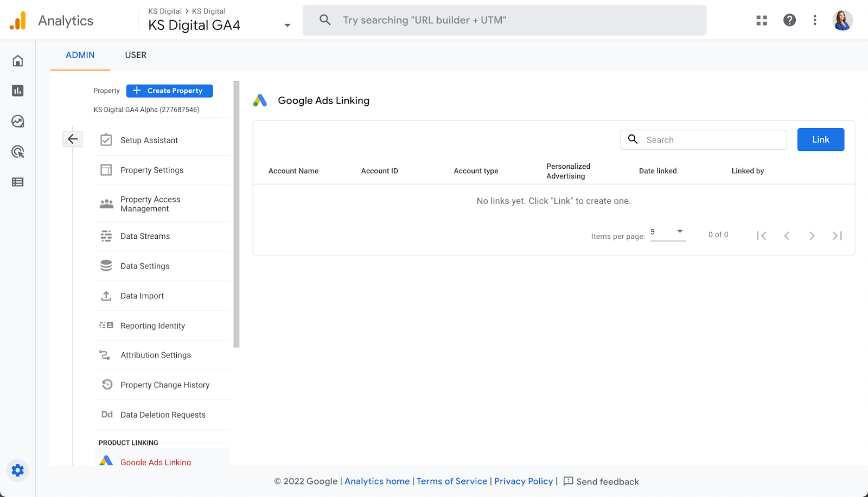Go to first page of links table
This screenshot has height=497, width=868.
762,235
